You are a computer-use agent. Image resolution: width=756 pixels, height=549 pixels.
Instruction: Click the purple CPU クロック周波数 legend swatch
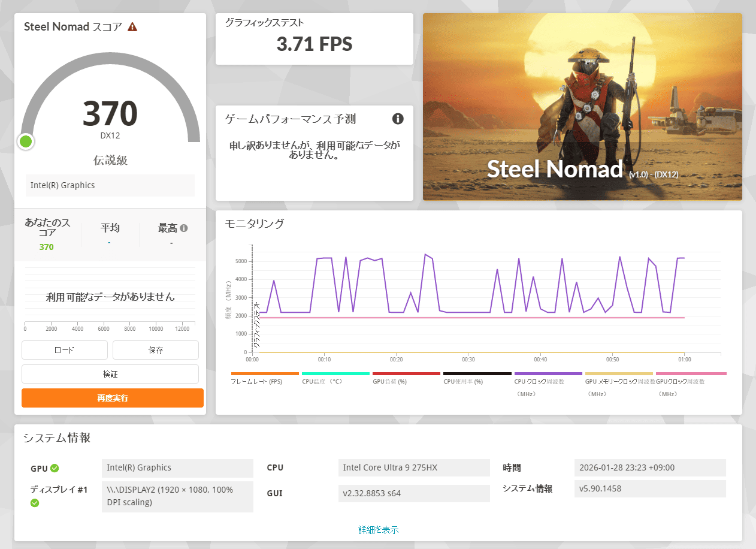coord(548,373)
